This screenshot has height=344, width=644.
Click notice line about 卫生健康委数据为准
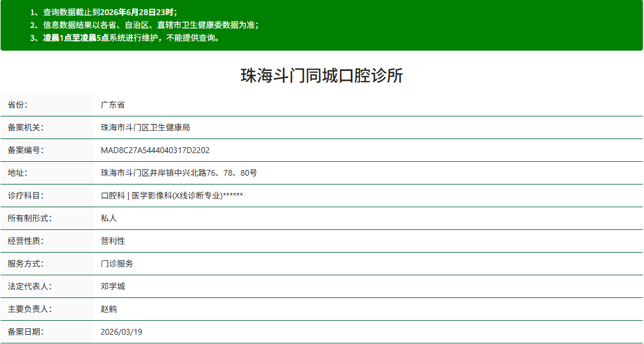pos(145,25)
